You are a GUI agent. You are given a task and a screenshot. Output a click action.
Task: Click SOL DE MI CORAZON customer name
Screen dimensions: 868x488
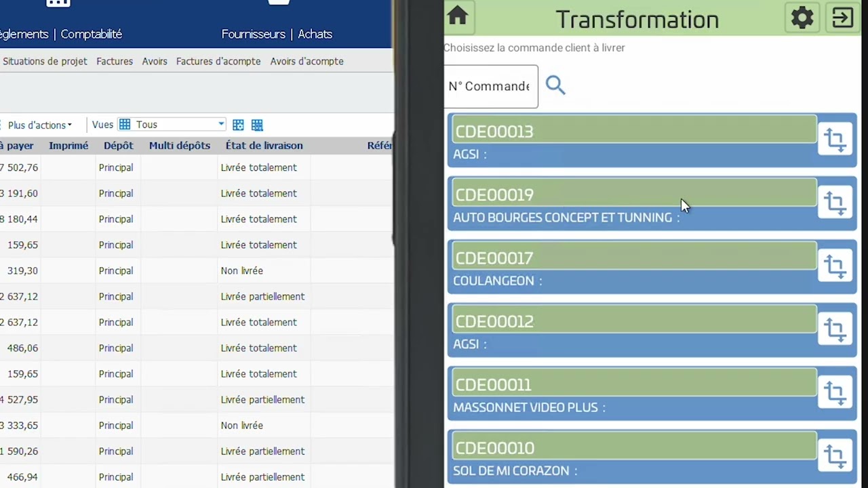(511, 470)
